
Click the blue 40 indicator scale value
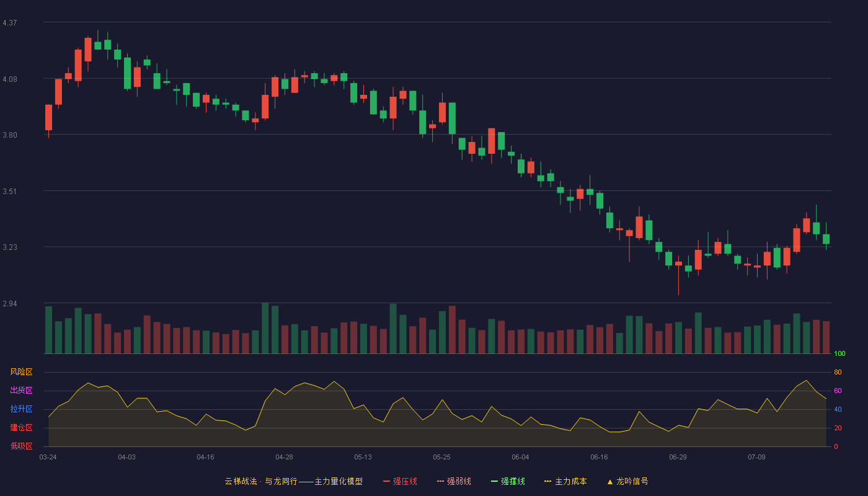pos(838,410)
